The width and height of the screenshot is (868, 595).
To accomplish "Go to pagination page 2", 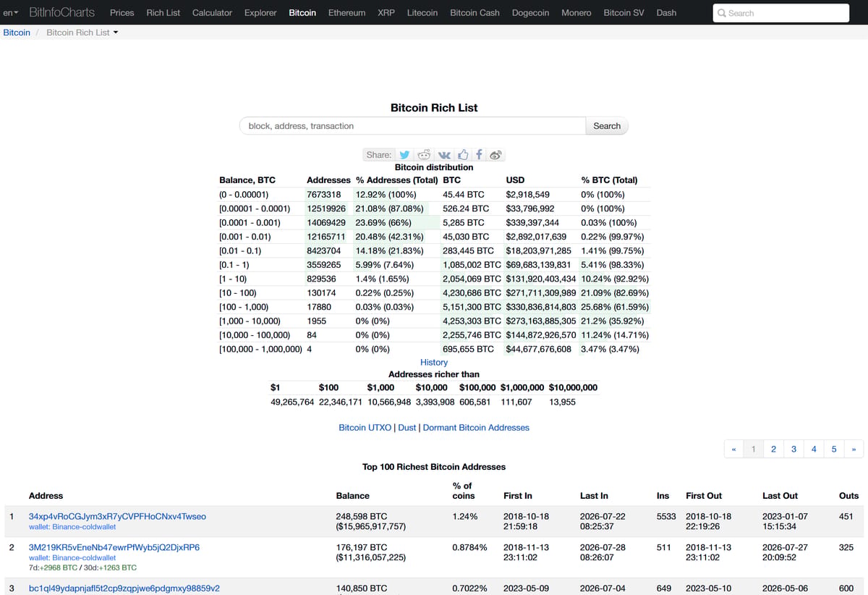I will click(773, 450).
